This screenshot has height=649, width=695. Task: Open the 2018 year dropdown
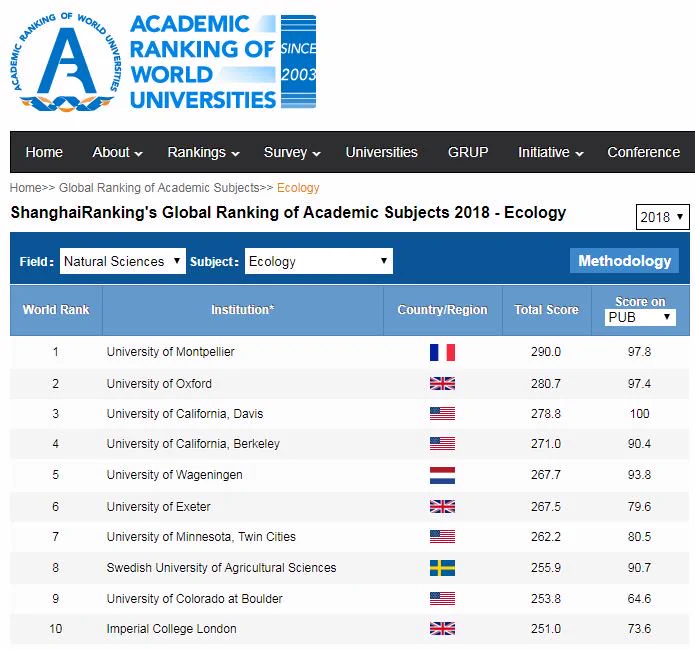[662, 217]
